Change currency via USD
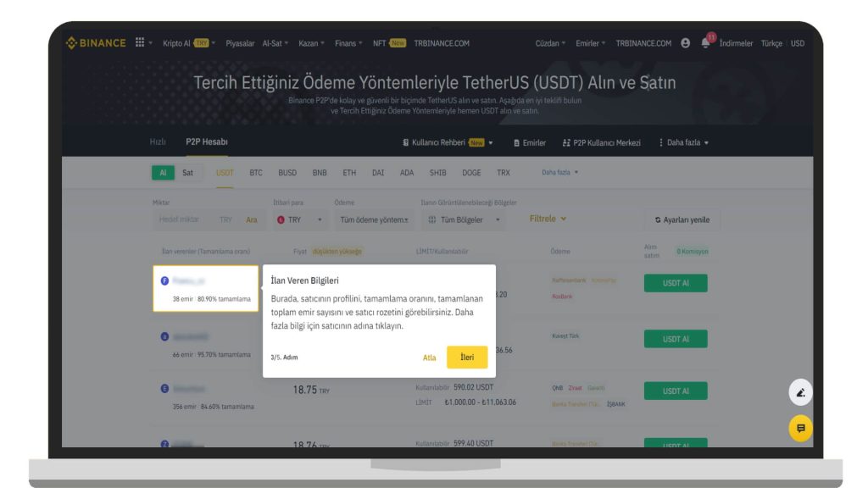This screenshot has width=868, height=488. tap(797, 43)
